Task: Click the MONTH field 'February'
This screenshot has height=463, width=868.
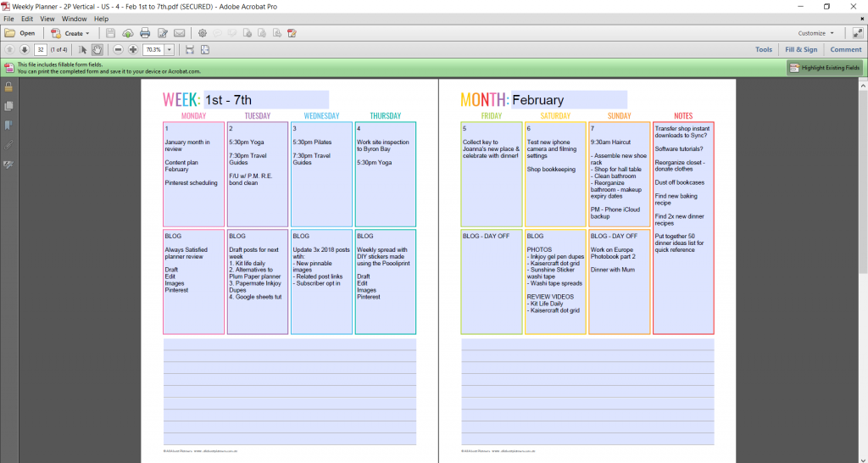Action: click(x=569, y=100)
